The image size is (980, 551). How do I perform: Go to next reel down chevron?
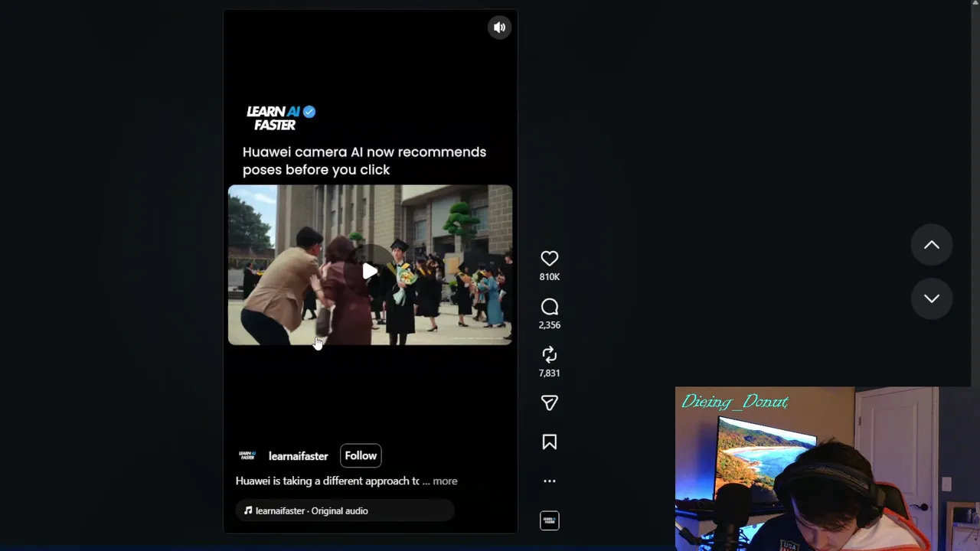pos(931,298)
